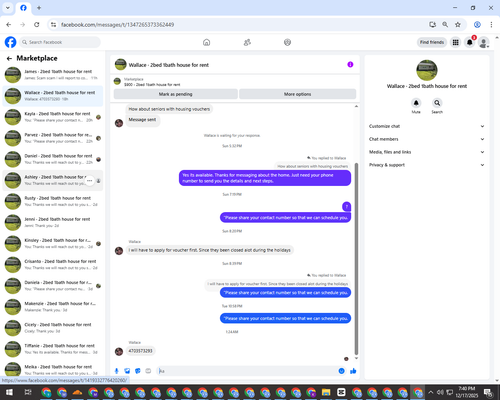Open Jenni conversation in list
This screenshot has height=400, width=500.
[x=53, y=222]
